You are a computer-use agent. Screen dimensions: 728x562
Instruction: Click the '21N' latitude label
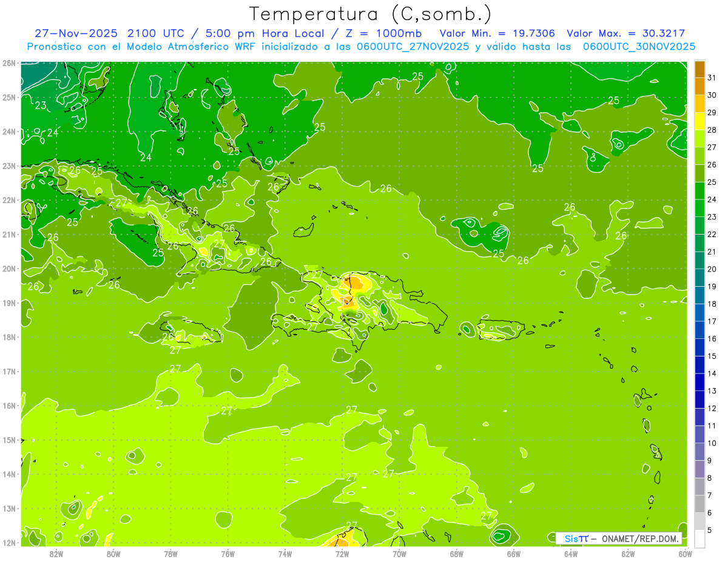[9, 234]
